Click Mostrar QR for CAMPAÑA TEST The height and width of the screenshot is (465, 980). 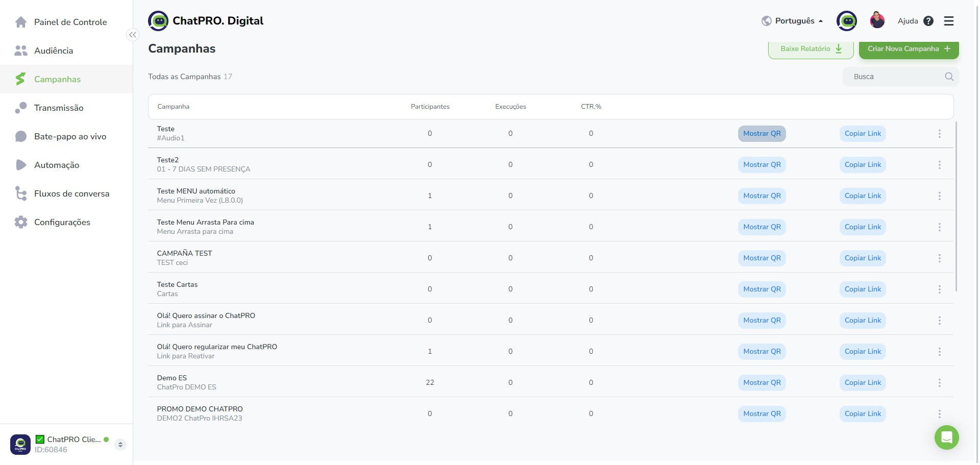(762, 258)
